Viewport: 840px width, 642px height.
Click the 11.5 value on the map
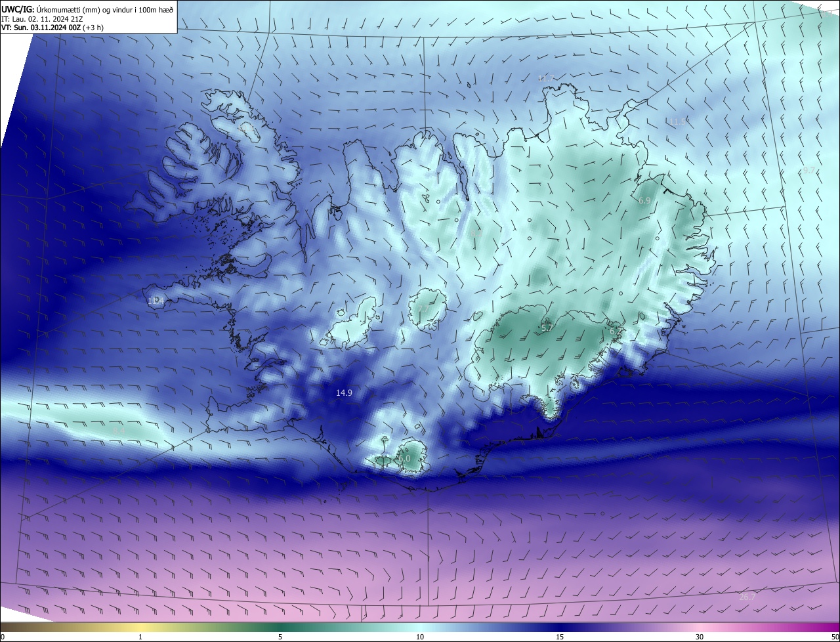677,121
